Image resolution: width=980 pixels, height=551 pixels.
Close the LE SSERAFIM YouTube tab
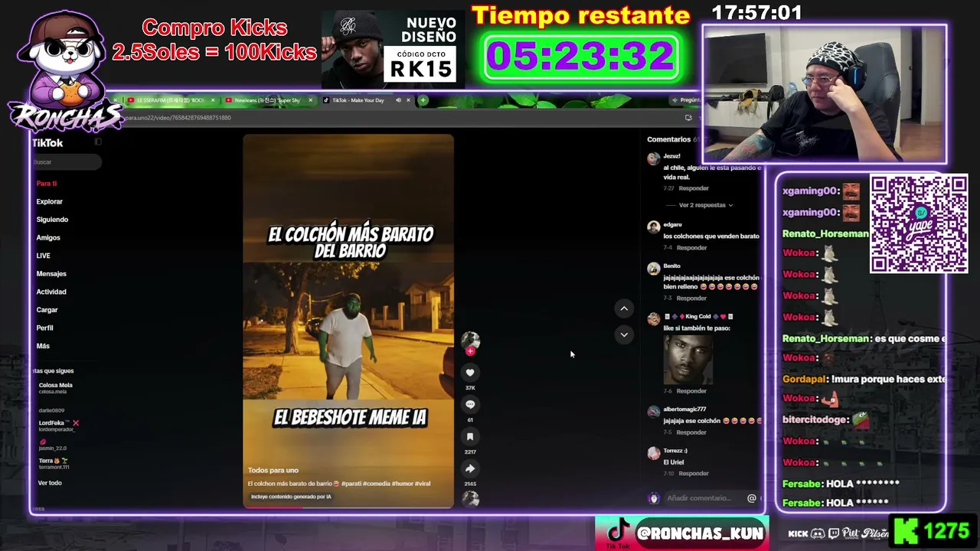213,100
